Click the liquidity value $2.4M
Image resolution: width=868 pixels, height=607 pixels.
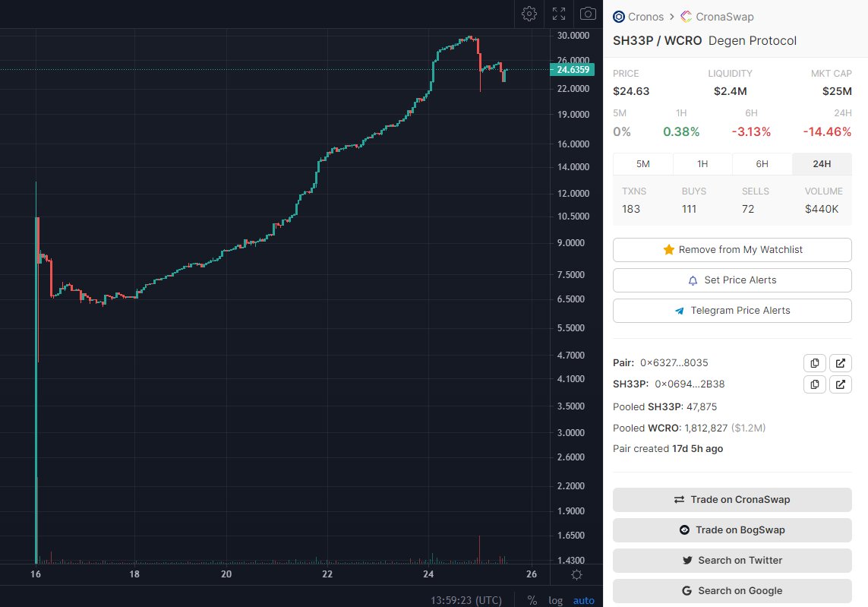point(730,91)
